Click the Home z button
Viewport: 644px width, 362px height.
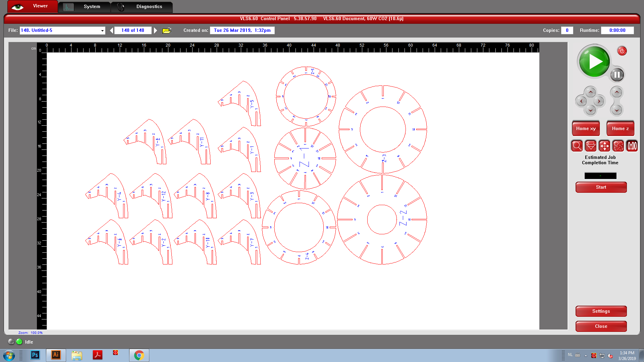[620, 128]
